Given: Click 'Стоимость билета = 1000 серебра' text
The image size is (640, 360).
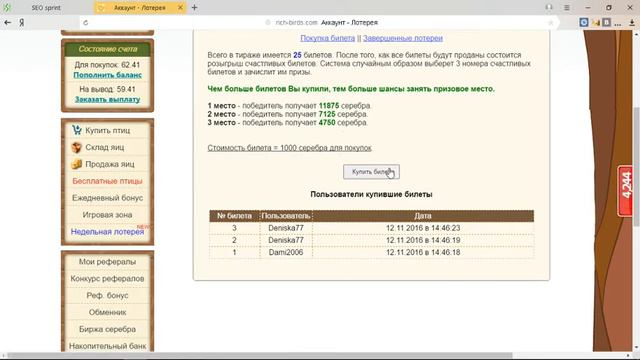Looking at the screenshot, I should tap(289, 148).
